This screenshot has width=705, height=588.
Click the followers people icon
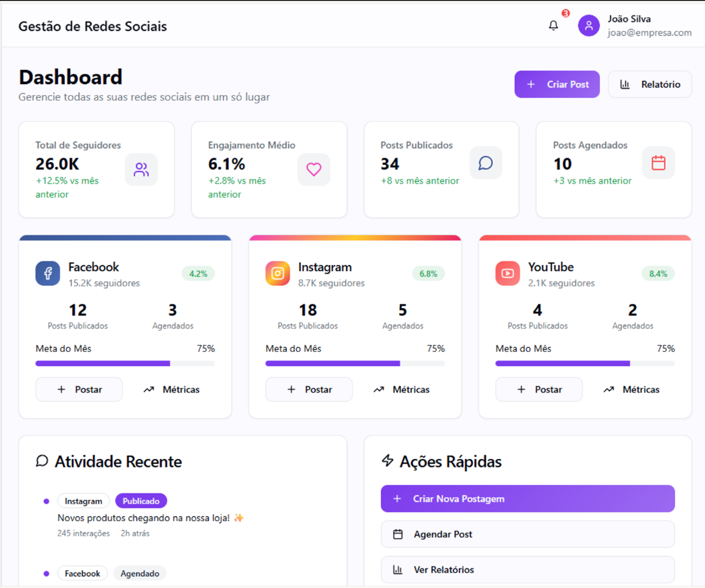141,169
